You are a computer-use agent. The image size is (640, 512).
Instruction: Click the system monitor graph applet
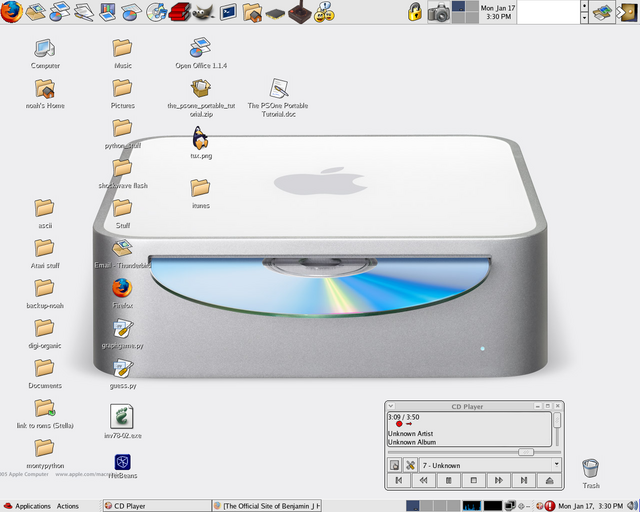pos(471,506)
